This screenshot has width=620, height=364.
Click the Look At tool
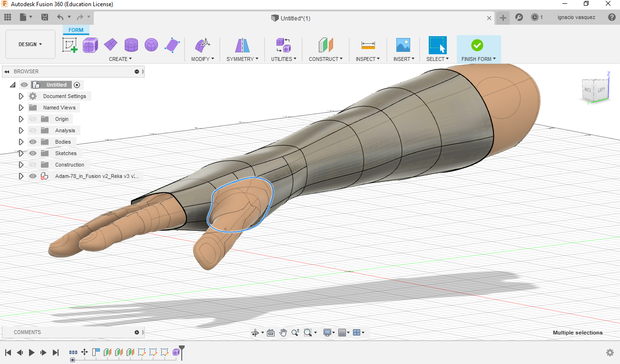(271, 333)
